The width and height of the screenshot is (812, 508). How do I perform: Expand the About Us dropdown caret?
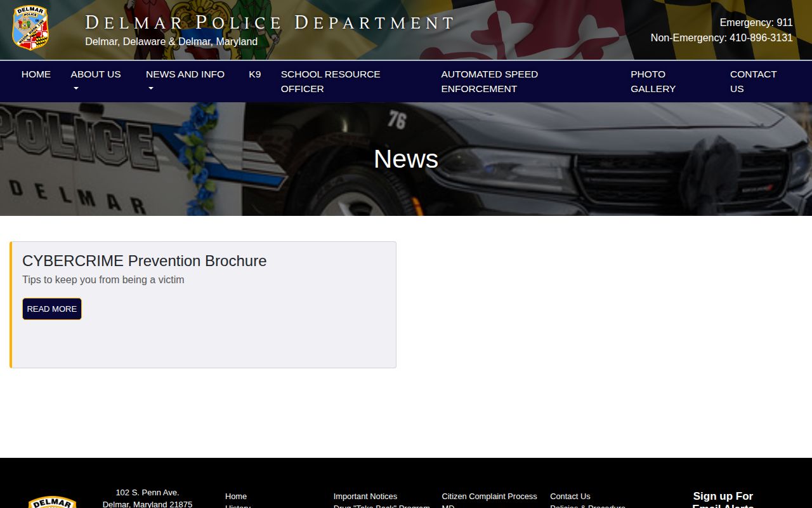click(76, 89)
